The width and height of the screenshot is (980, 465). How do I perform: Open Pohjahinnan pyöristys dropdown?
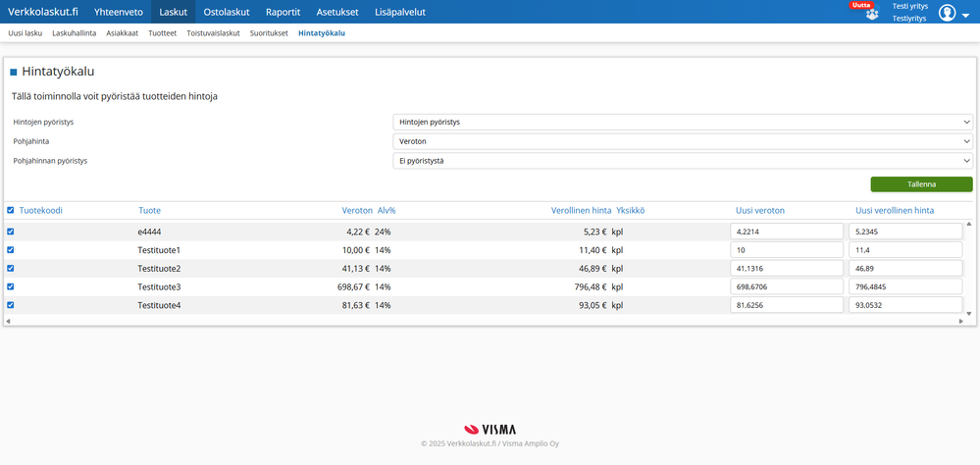682,161
